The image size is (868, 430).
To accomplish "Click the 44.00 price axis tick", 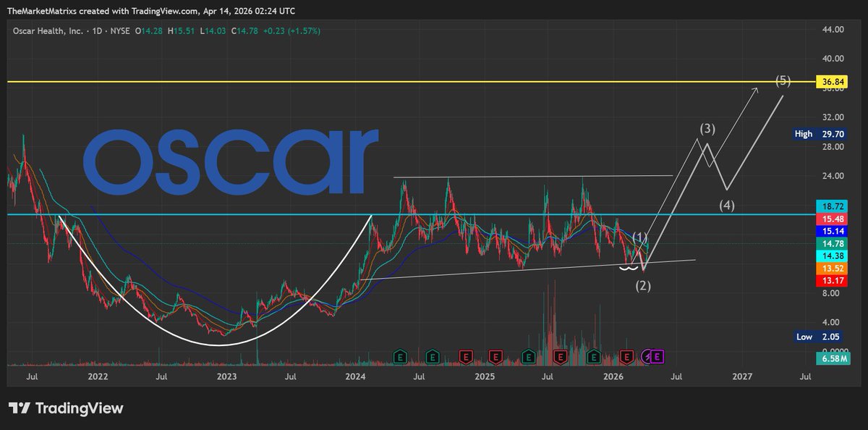I will [x=833, y=30].
